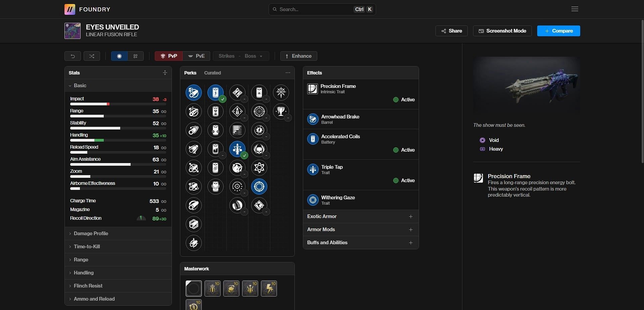Click the Handling stat bar
The image size is (644, 310).
[x=118, y=140]
